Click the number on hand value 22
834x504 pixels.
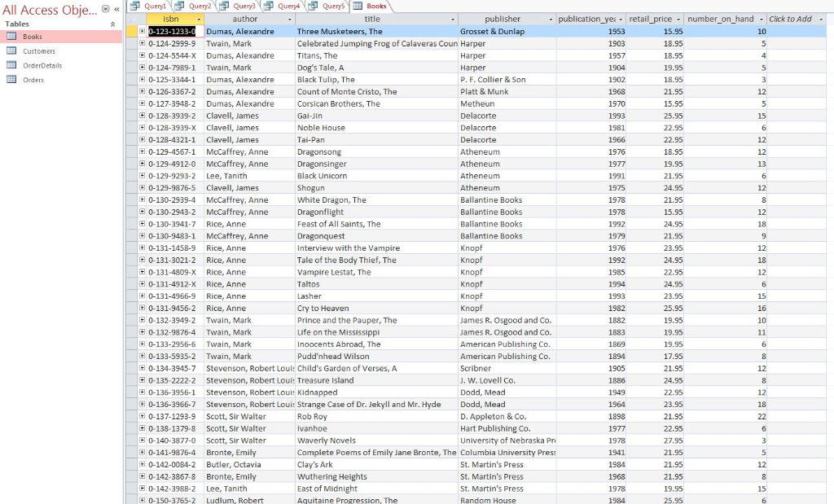tap(726, 416)
